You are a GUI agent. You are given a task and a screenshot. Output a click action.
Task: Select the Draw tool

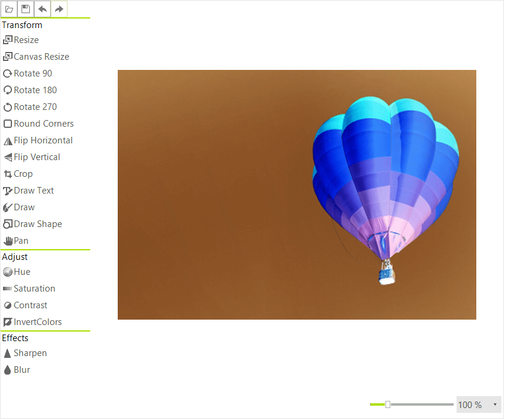24,207
